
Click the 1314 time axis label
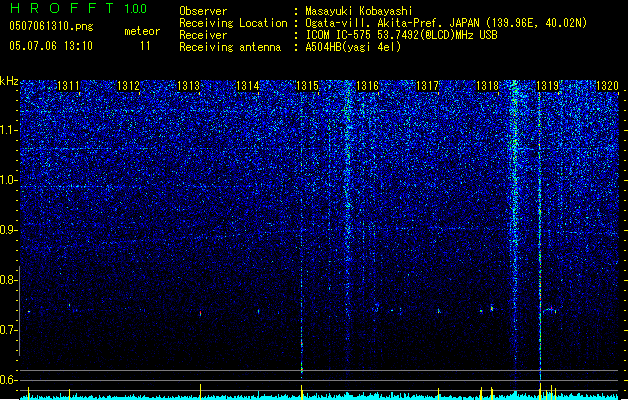point(248,86)
